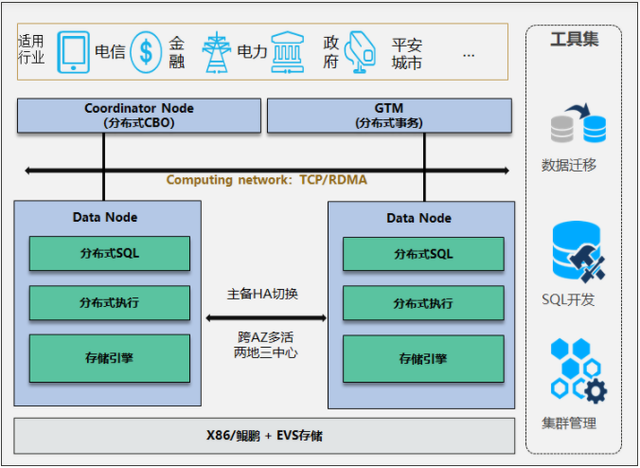Click the finance dollar-sign icon
The height and width of the screenshot is (468, 640).
[146, 52]
